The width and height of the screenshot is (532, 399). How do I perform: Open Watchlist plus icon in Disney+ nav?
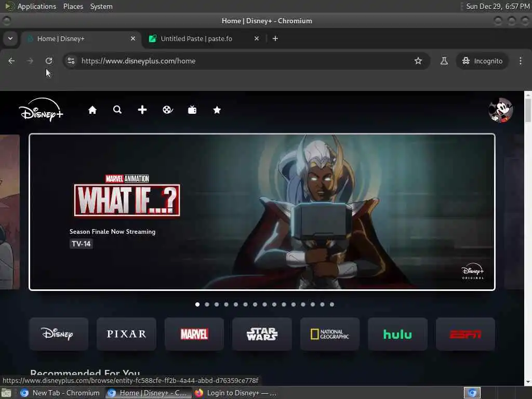142,110
